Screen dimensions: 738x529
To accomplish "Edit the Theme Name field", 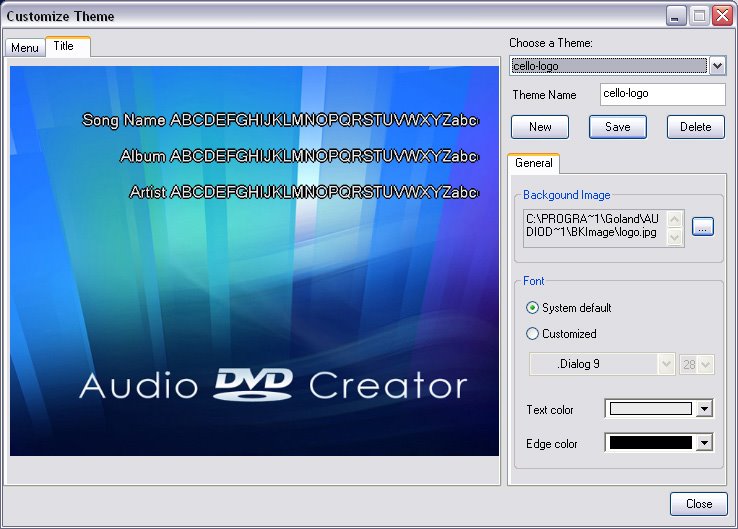I will (663, 94).
